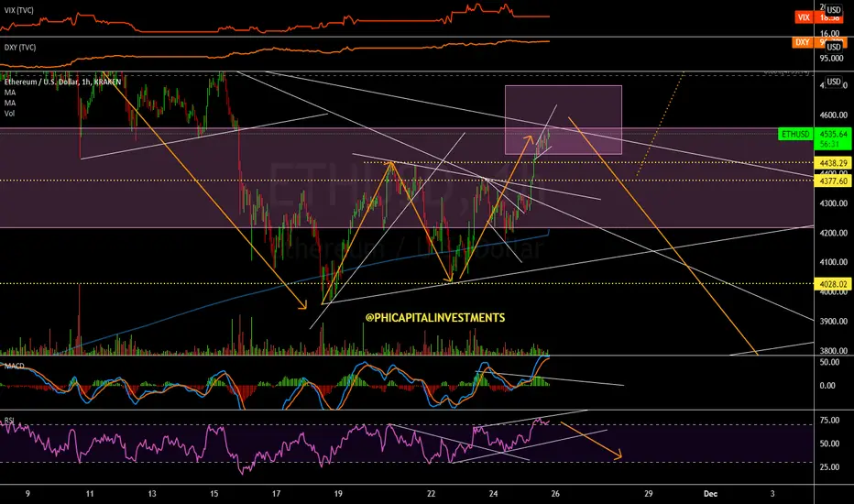Click the Vol indicator label
The height and width of the screenshot is (504, 854).
tap(9, 114)
